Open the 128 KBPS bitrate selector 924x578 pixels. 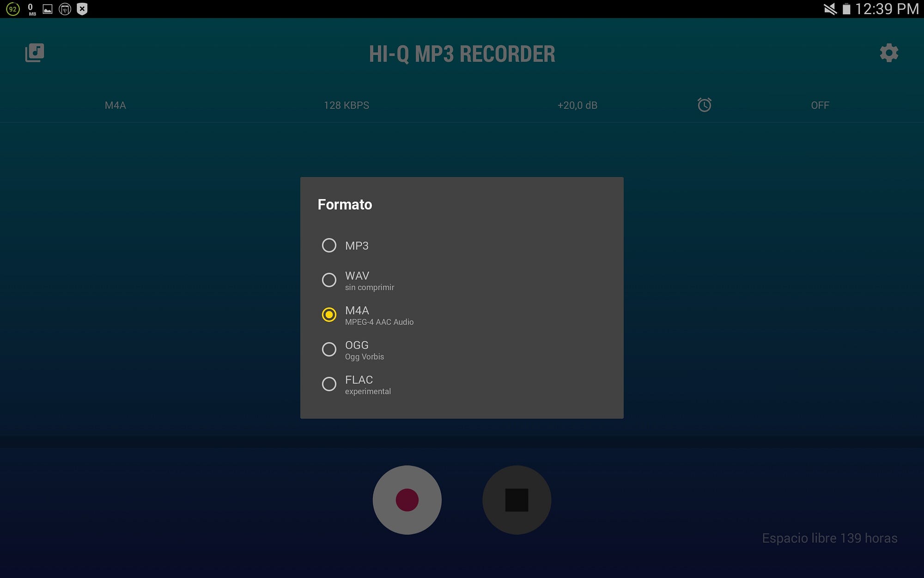click(x=346, y=105)
